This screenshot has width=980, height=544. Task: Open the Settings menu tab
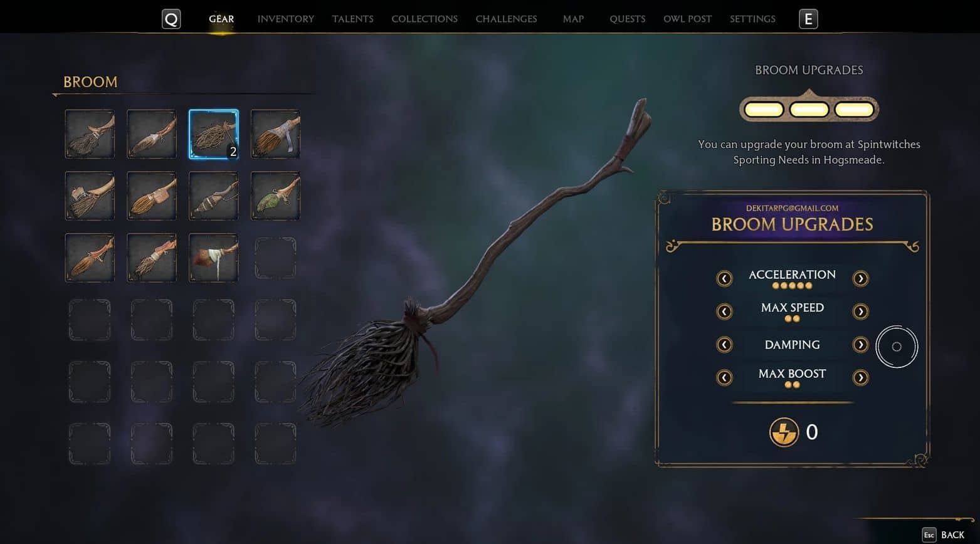click(752, 19)
